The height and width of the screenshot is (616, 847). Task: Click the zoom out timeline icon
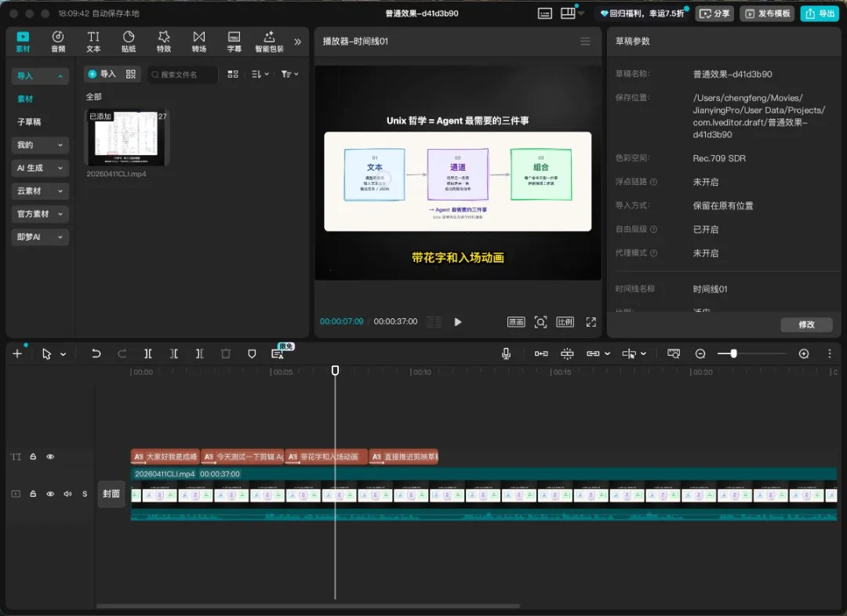pyautogui.click(x=700, y=354)
